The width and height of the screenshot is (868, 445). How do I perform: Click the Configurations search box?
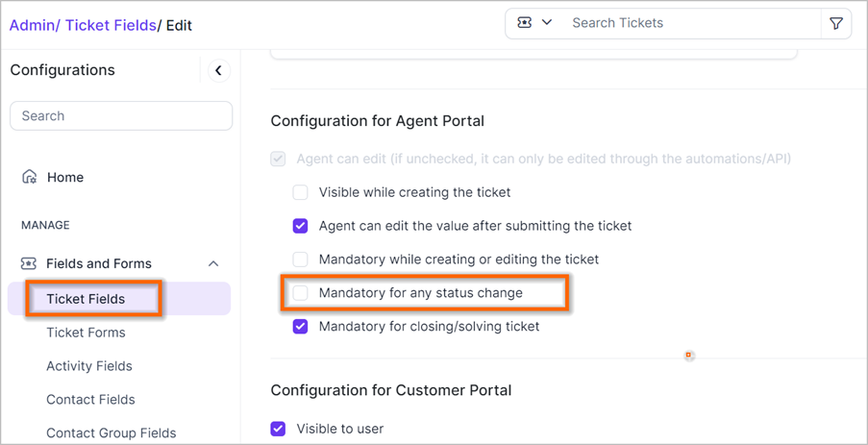pyautogui.click(x=121, y=115)
